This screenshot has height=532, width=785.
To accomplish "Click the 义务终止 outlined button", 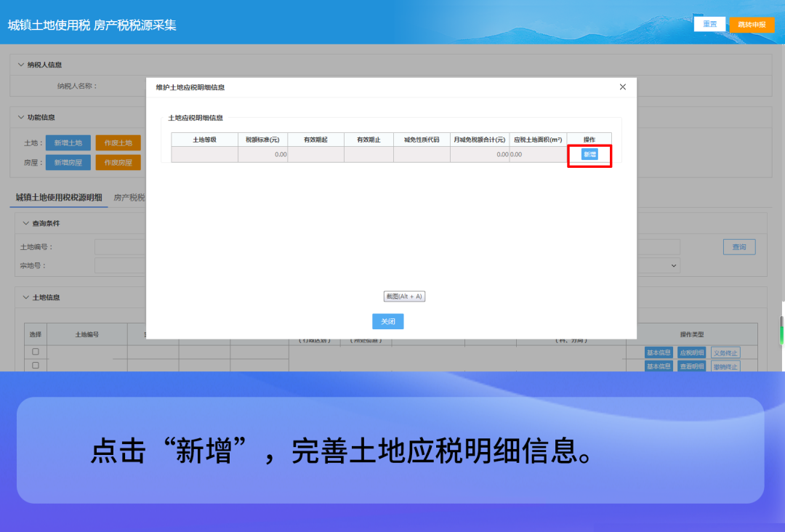I will coord(725,352).
